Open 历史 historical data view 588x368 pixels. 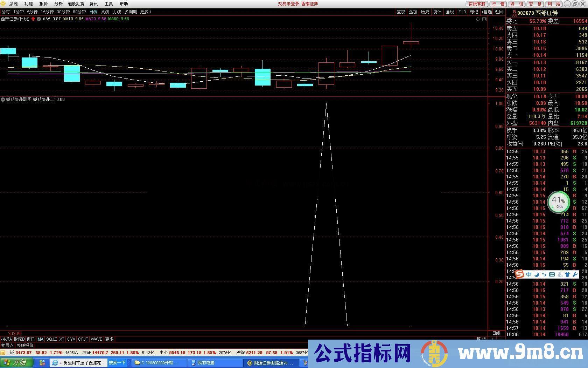tap(425, 12)
